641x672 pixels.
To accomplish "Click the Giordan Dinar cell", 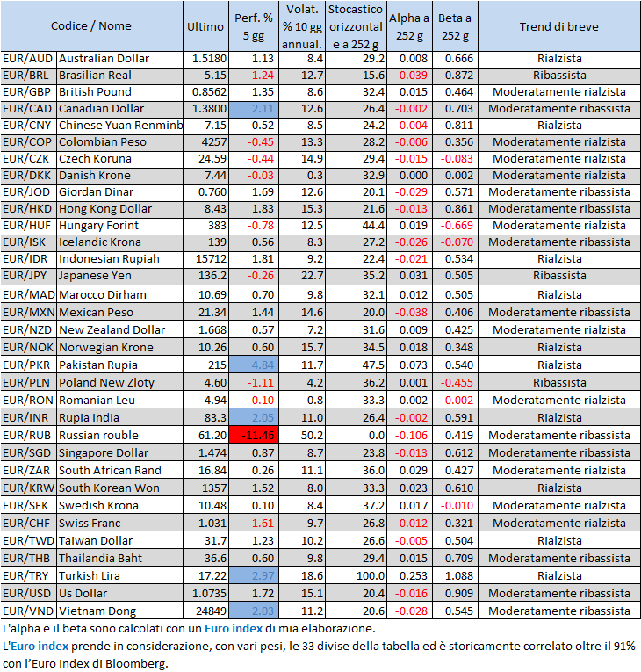I will coord(120,192).
